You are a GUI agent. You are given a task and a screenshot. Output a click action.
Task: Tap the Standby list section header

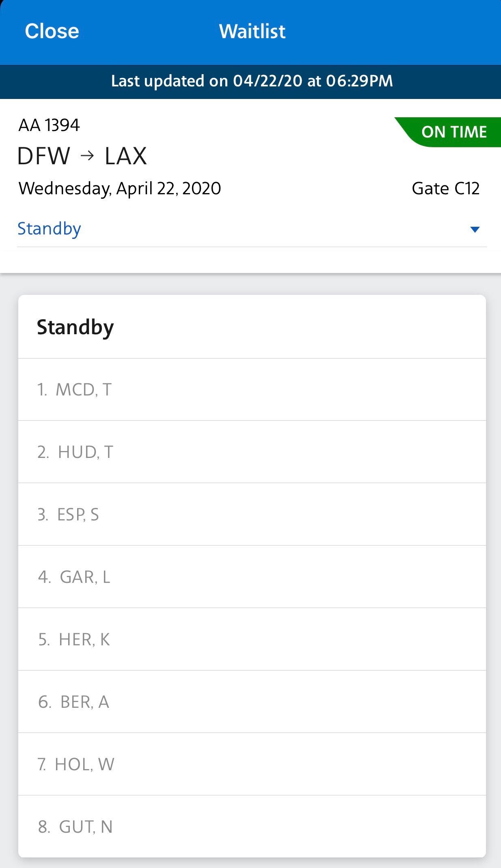(x=75, y=328)
